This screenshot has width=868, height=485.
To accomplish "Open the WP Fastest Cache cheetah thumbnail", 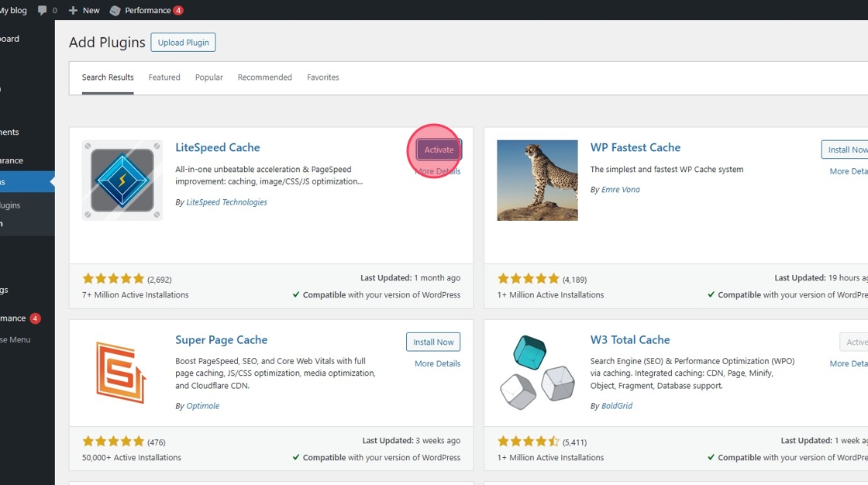I will (x=537, y=181).
